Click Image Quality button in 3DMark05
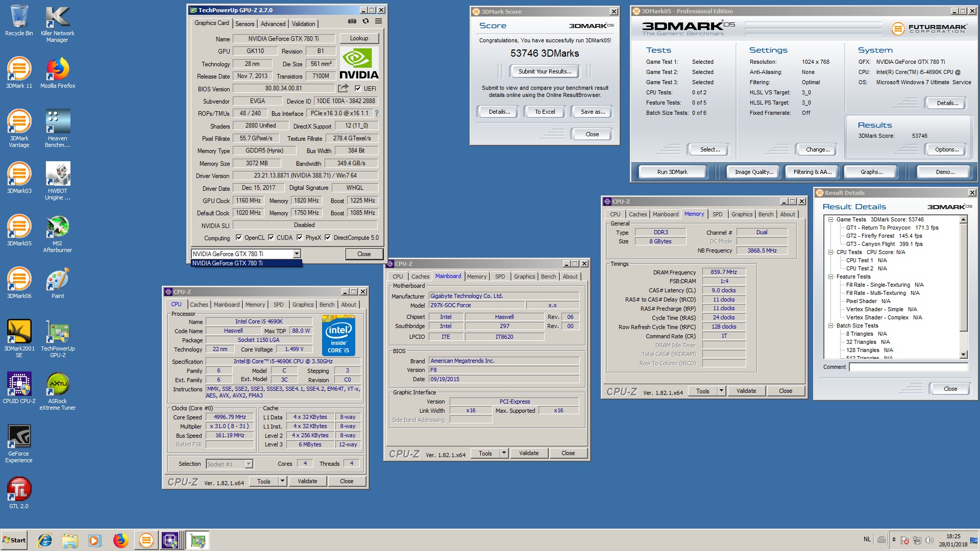The width and height of the screenshot is (980, 551). click(x=754, y=172)
